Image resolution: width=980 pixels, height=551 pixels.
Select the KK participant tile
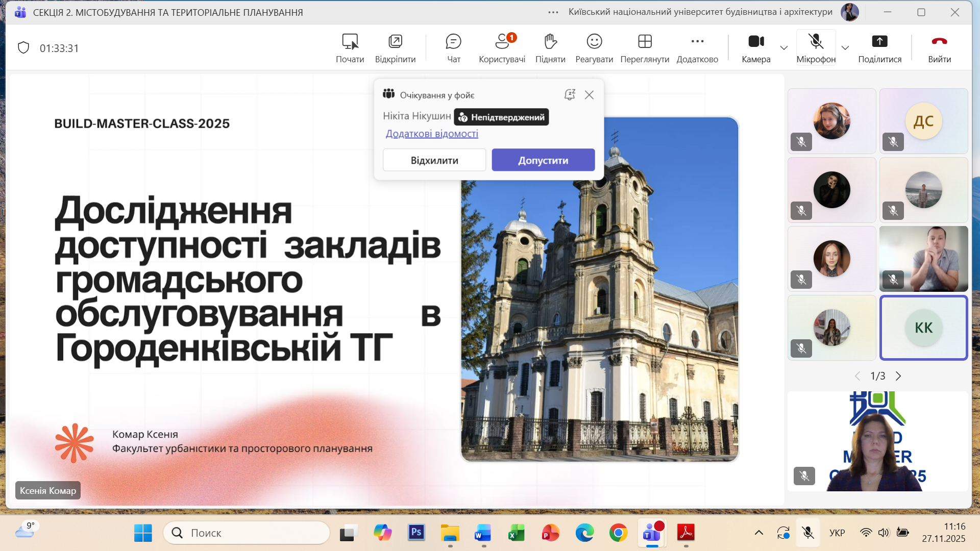click(923, 328)
